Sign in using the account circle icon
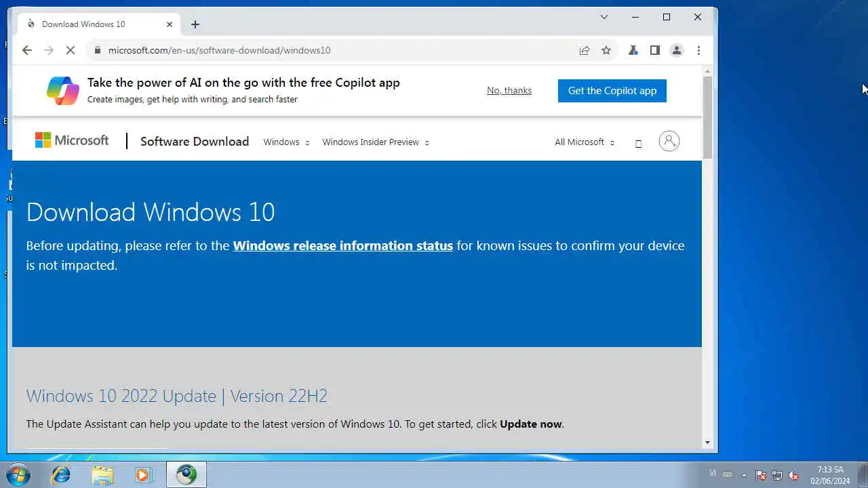The width and height of the screenshot is (868, 488). 669,141
